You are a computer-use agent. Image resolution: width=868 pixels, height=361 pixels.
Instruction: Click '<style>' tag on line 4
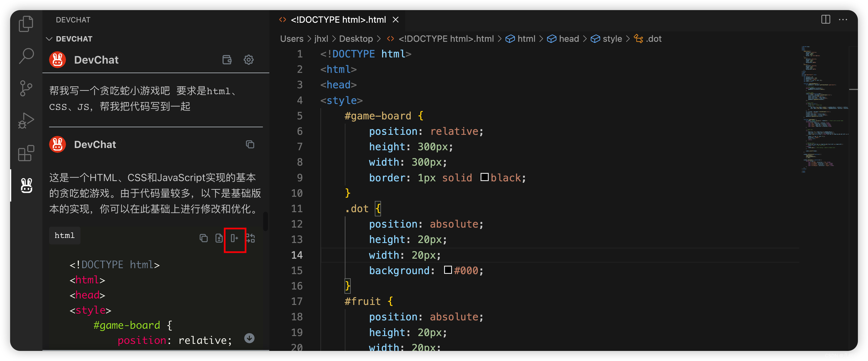click(341, 100)
